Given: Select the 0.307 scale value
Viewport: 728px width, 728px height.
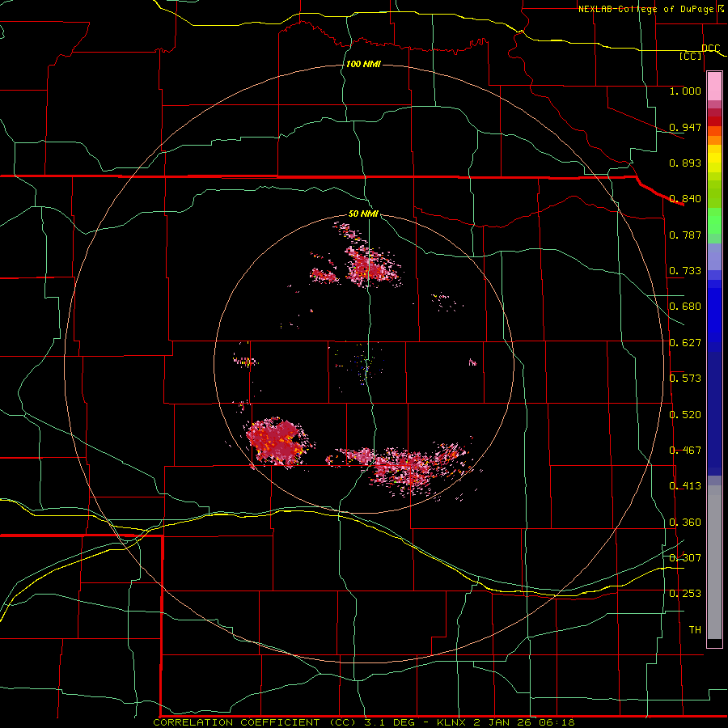Looking at the screenshot, I should [685, 558].
